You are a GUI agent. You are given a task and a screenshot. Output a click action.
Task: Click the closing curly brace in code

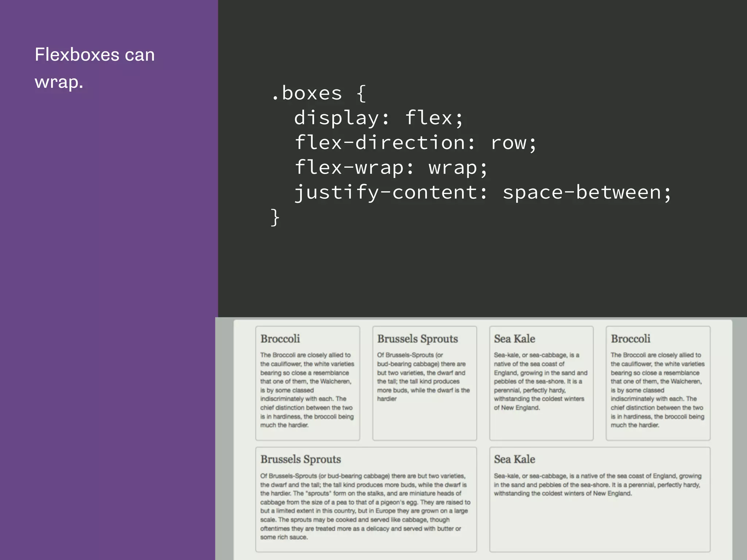tap(275, 217)
